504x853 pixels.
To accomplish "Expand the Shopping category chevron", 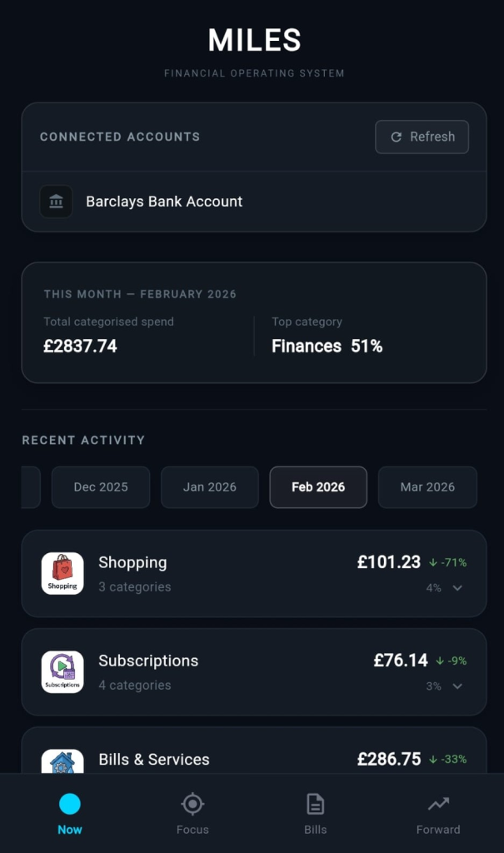I will [457, 588].
